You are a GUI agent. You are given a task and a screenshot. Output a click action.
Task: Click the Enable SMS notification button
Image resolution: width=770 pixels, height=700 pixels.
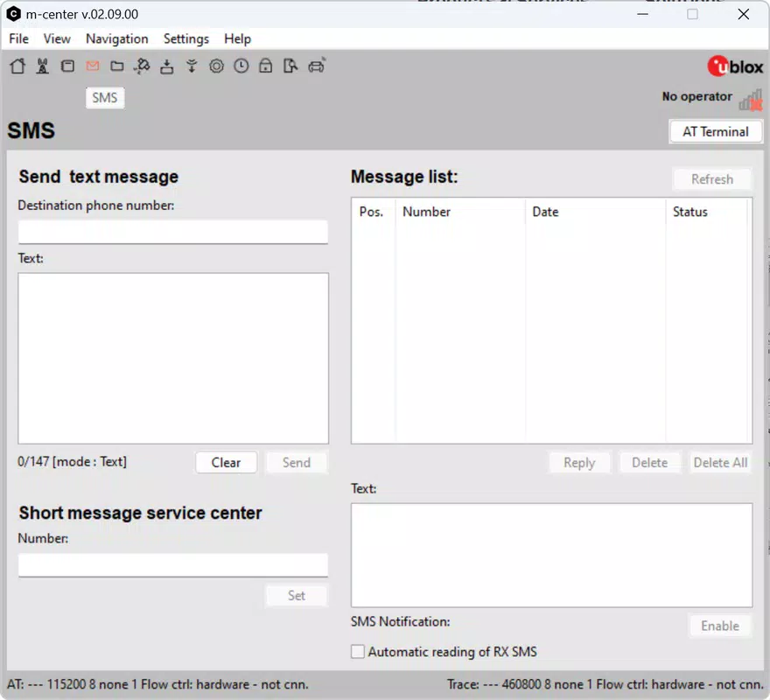tap(720, 626)
